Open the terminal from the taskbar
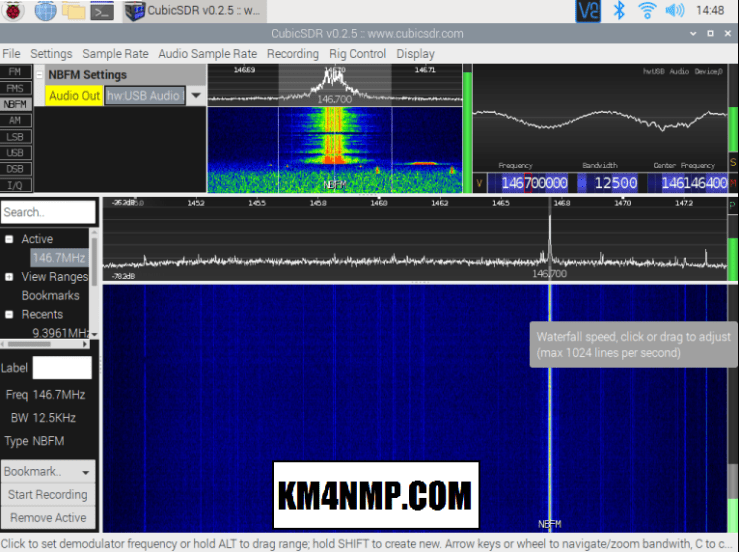 101,12
